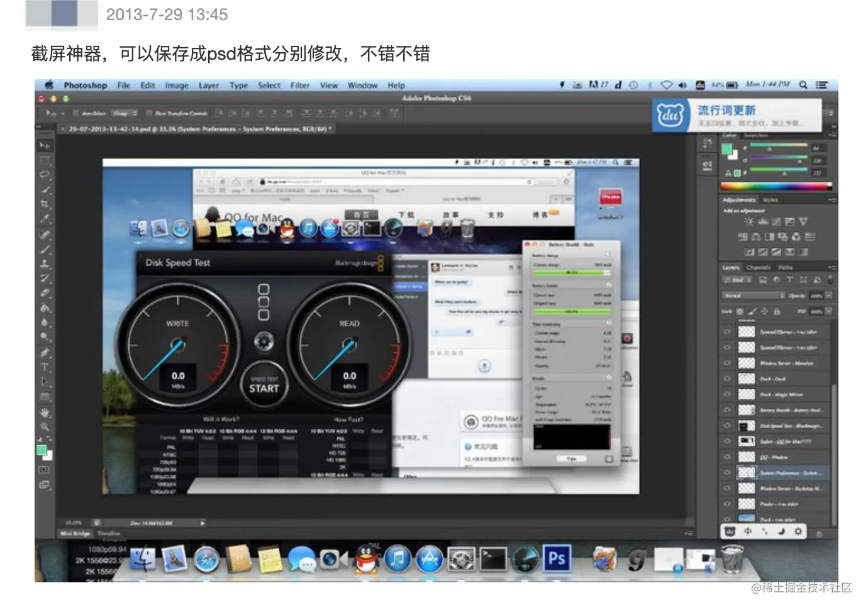Select the Brush tool
The image size is (868, 610).
[45, 248]
